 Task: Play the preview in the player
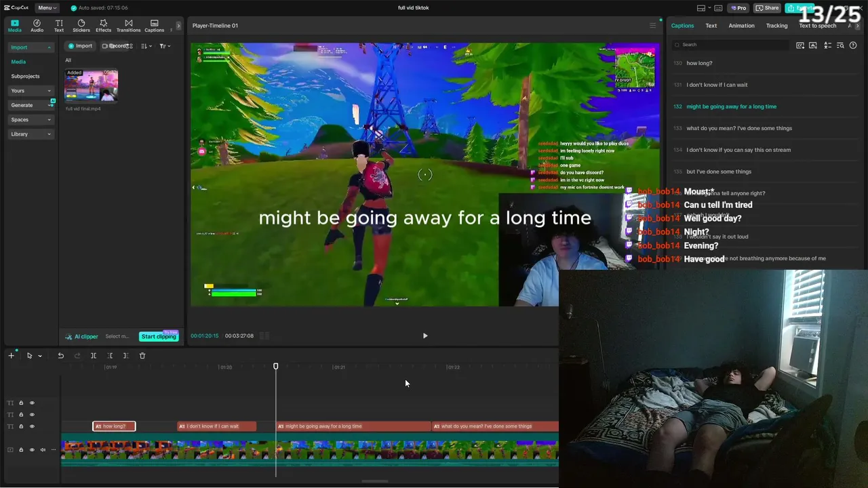coord(425,336)
